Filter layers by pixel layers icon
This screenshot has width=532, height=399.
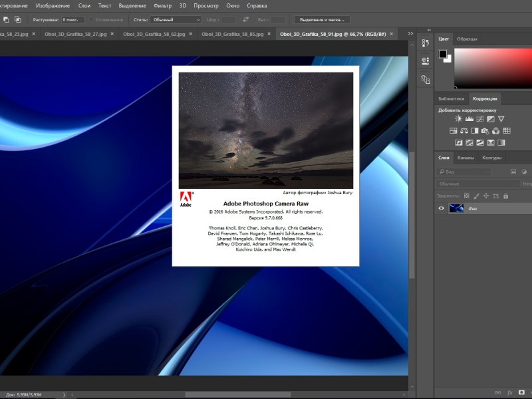(x=513, y=172)
